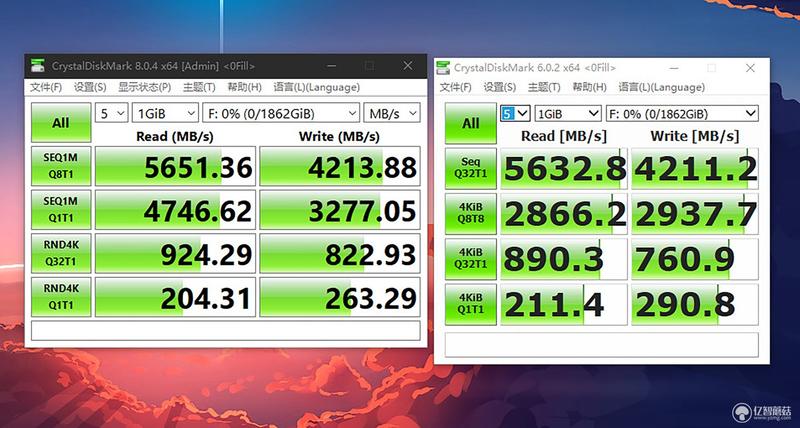Click the 924.29 read result

(x=175, y=254)
